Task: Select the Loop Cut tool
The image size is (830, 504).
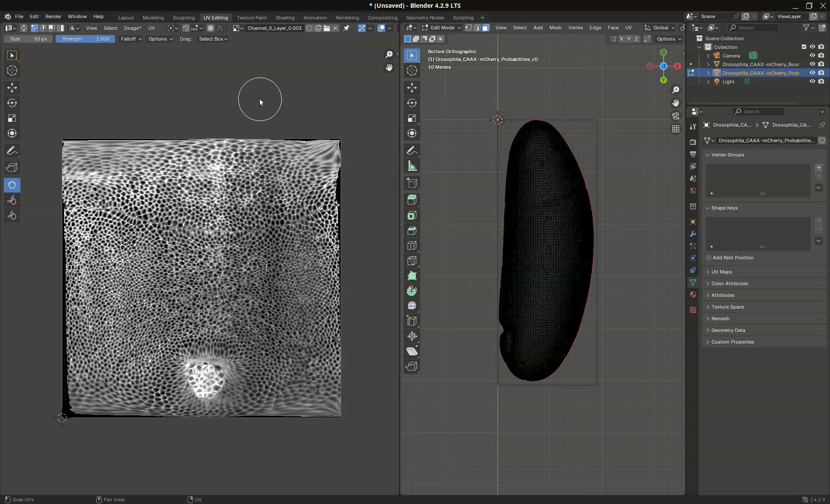Action: (412, 246)
